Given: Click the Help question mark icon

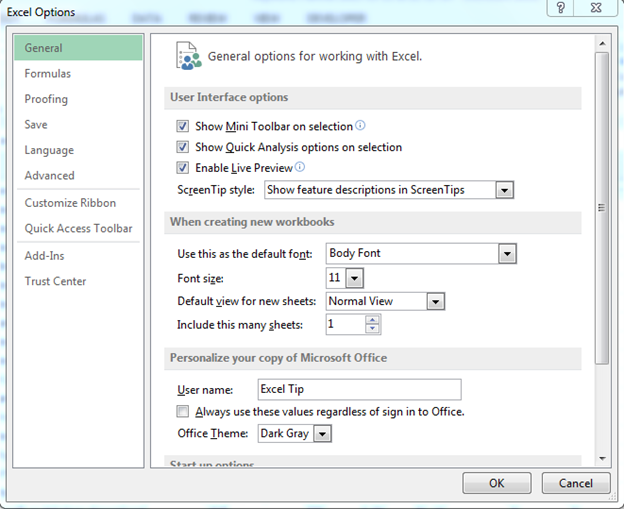Looking at the screenshot, I should click(x=561, y=8).
